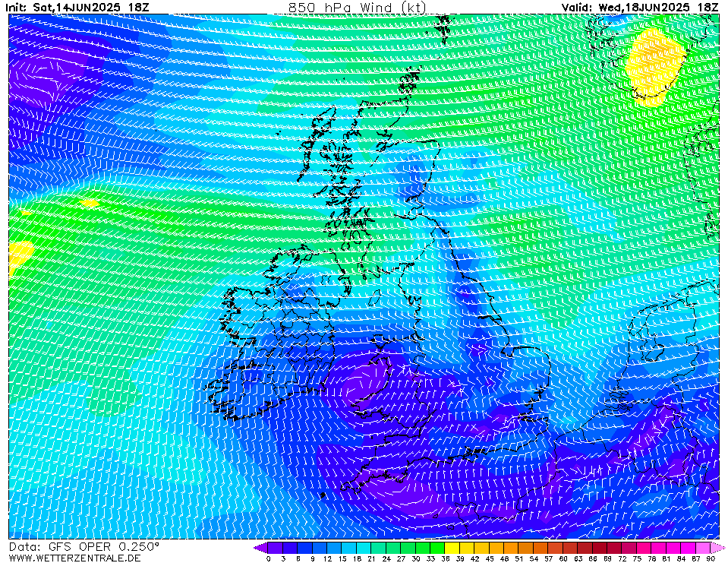Screen dimensions: 728x563
Task: Click the light blue 12–15 kt legend swatch
Action: click(334, 548)
